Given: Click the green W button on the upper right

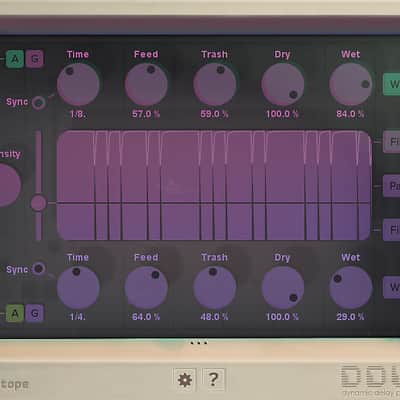Looking at the screenshot, I should 392,84.
